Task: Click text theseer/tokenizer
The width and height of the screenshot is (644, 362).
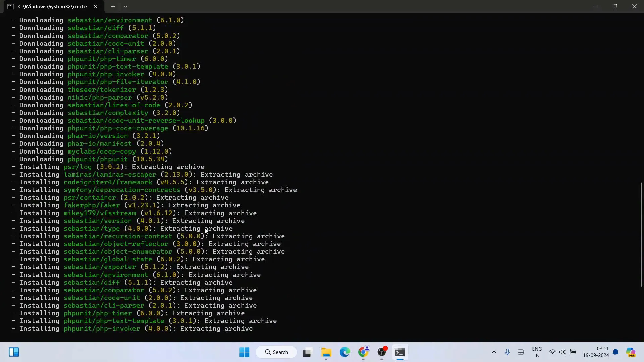Action: click(x=102, y=90)
